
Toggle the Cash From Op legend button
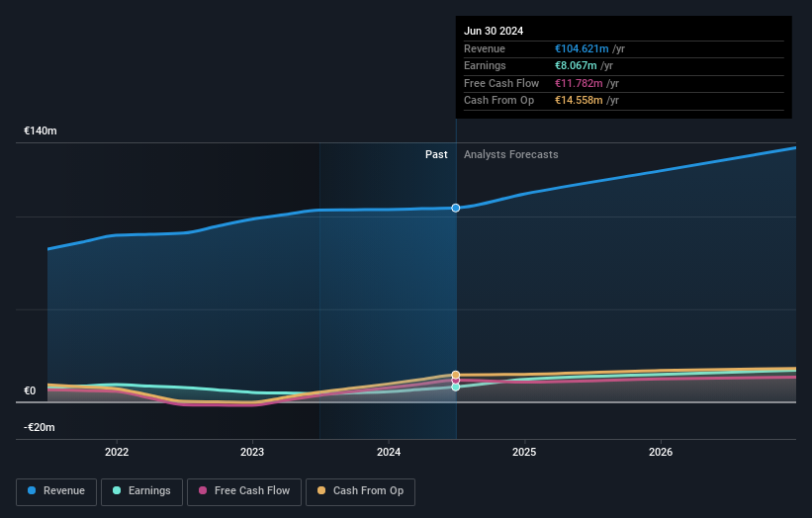tap(360, 491)
